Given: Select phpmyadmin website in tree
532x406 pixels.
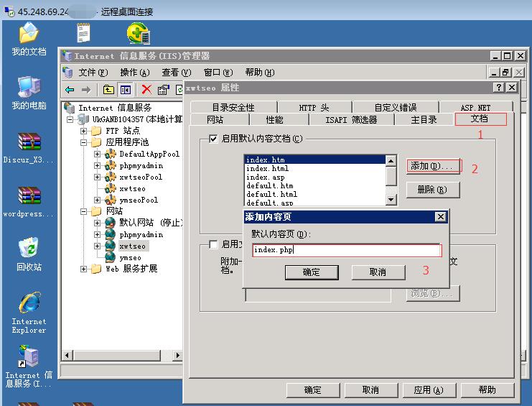Looking at the screenshot, I should pyautogui.click(x=141, y=234).
